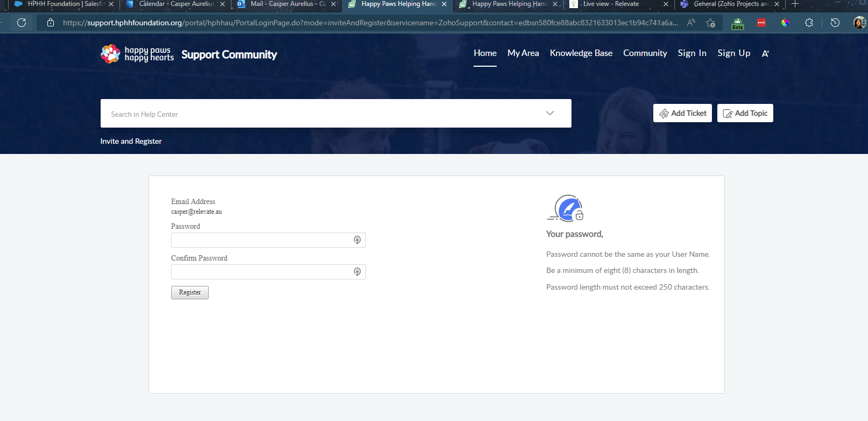Click the Sign In link
This screenshot has height=421, width=868.
point(691,53)
